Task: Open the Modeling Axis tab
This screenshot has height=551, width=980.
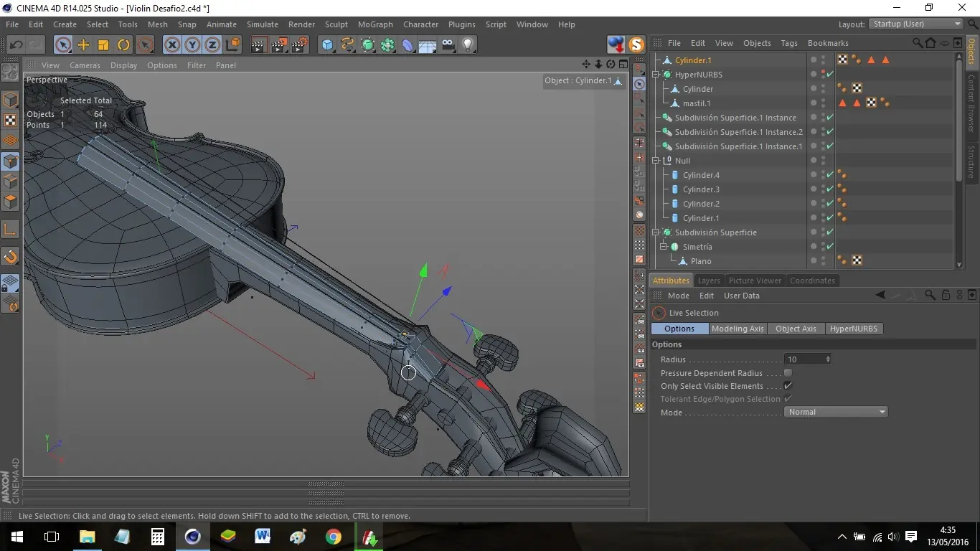Action: pyautogui.click(x=738, y=329)
